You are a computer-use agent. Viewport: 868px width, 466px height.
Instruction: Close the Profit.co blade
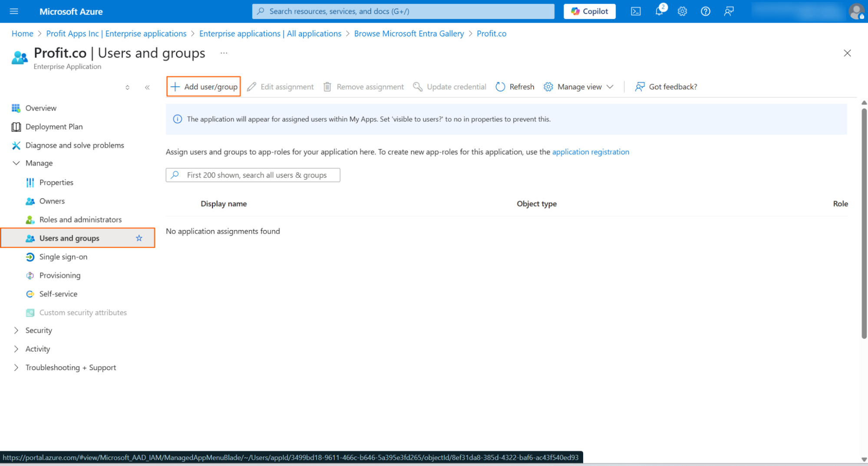(847, 53)
